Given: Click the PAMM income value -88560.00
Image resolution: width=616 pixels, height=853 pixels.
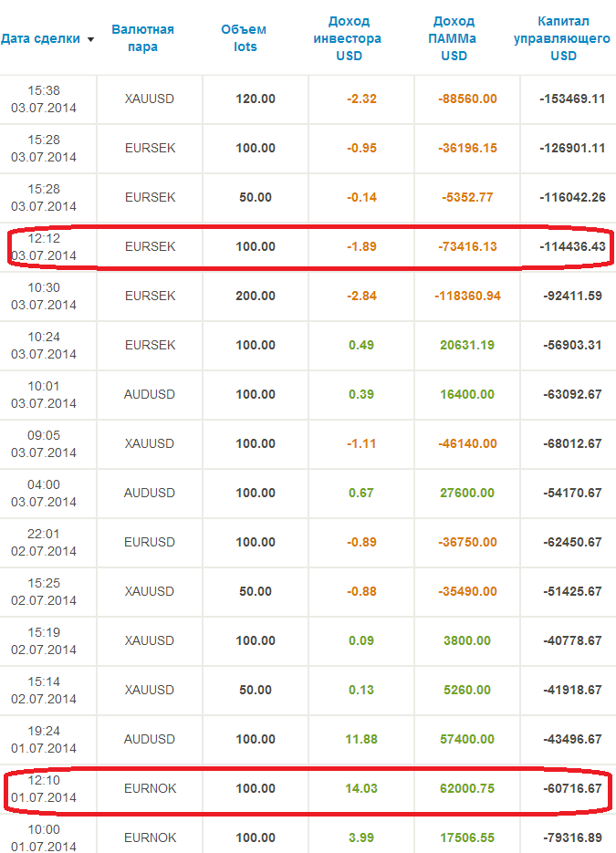Looking at the screenshot, I should (465, 99).
